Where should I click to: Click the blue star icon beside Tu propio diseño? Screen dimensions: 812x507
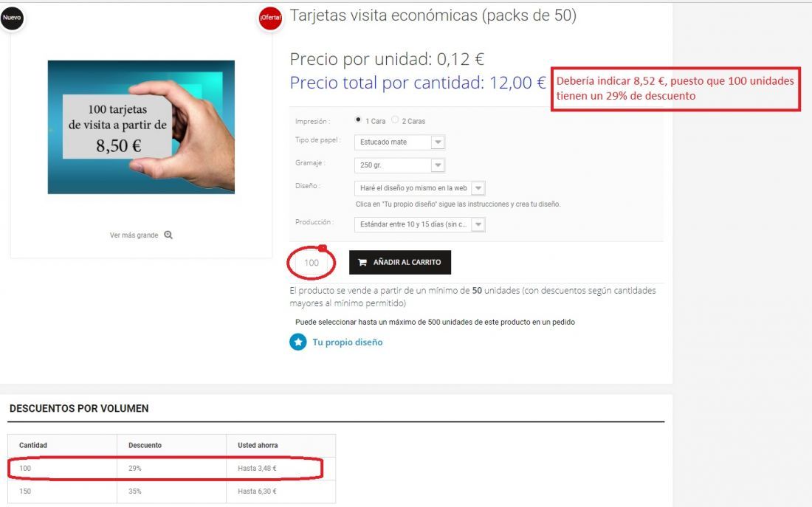tap(297, 342)
